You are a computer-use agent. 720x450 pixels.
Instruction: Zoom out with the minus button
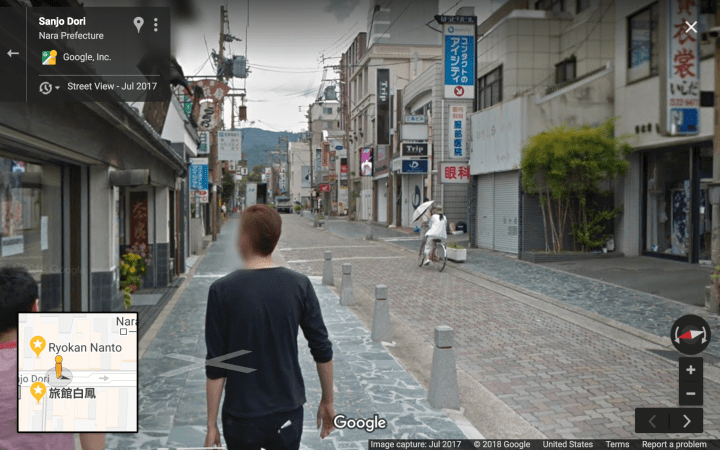[690, 393]
